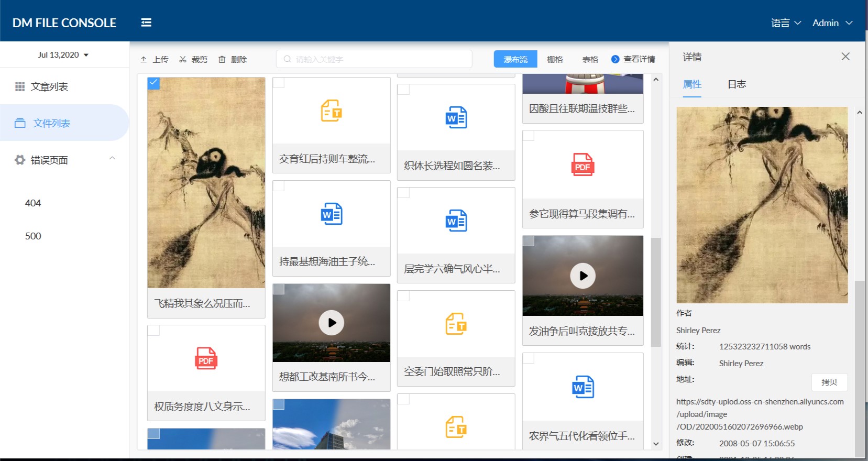Focus the keyword search input field
This screenshot has height=461, width=868.
(374, 59)
